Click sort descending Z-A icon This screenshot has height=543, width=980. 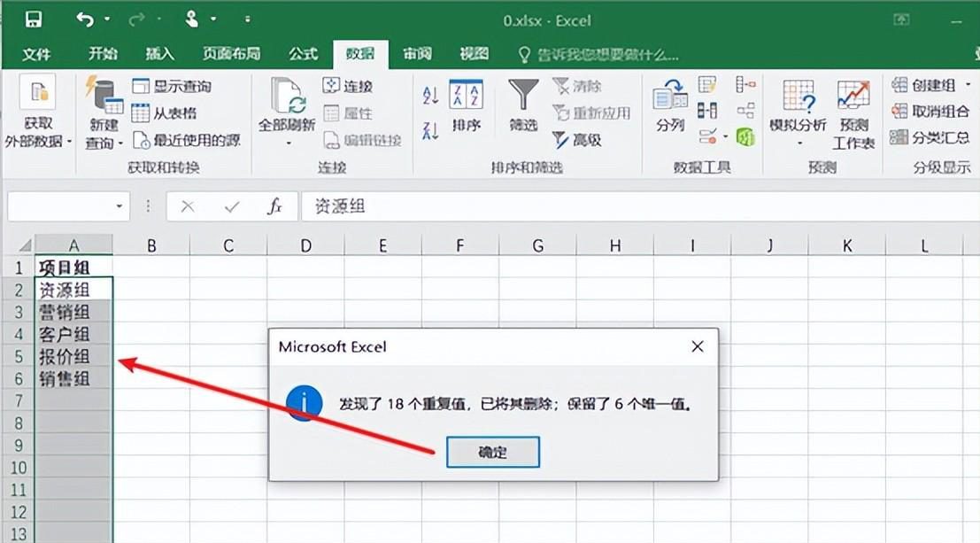[x=430, y=131]
